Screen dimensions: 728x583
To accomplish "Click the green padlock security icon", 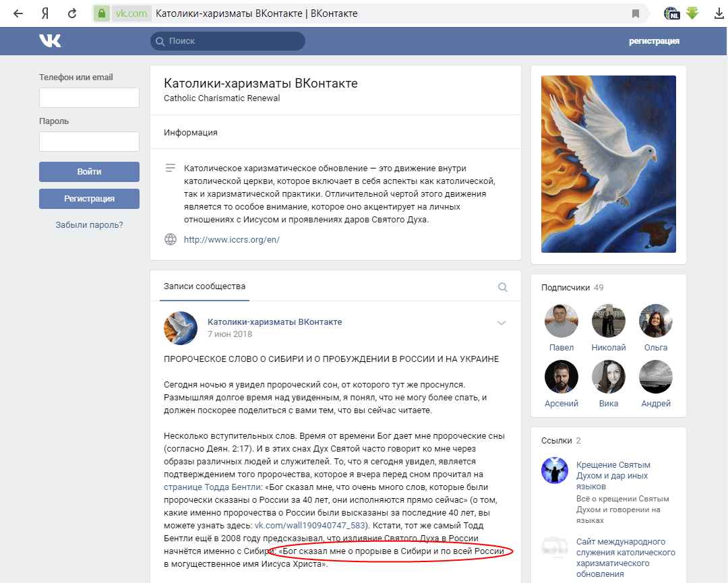I will pos(102,13).
